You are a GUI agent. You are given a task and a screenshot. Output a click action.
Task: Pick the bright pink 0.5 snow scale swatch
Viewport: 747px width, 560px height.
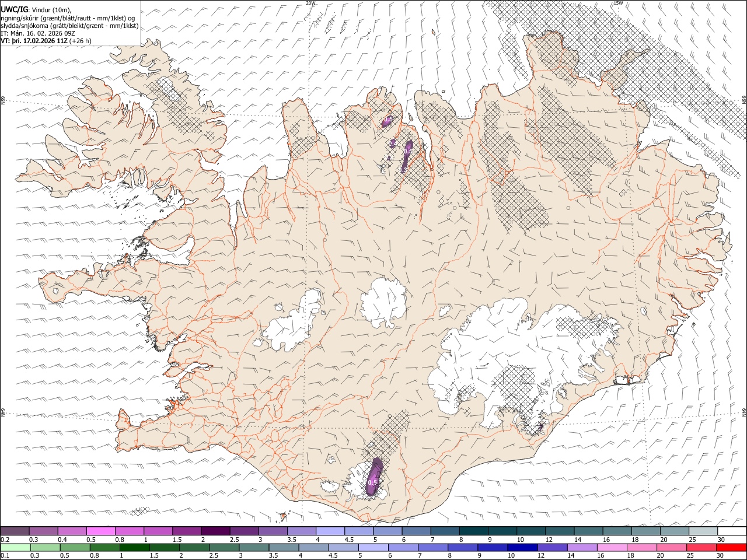[100, 531]
